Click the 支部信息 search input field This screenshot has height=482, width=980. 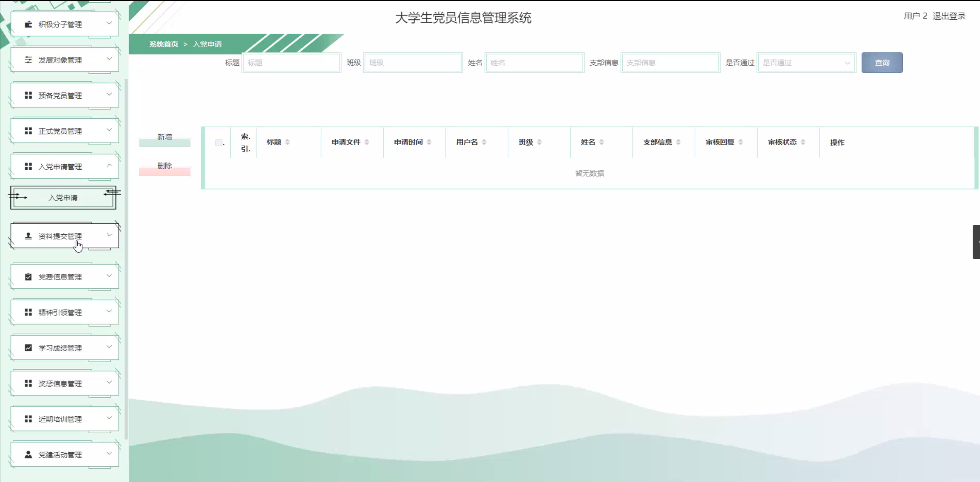point(670,63)
